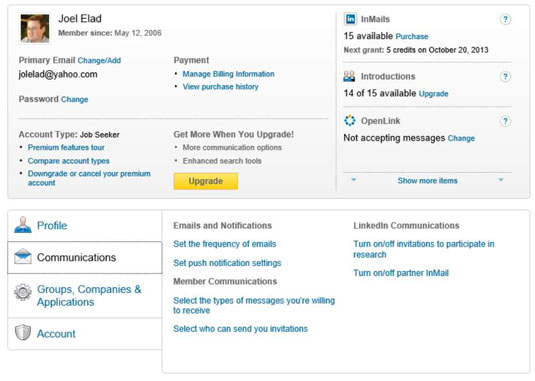Click the right arrow beside Show more items
Viewport: 535px width, 381px height.
[x=501, y=180]
